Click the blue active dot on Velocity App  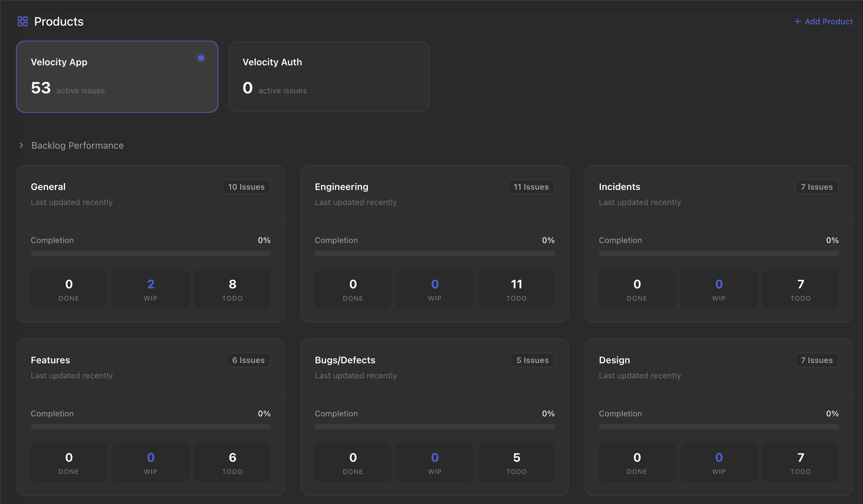(x=201, y=58)
